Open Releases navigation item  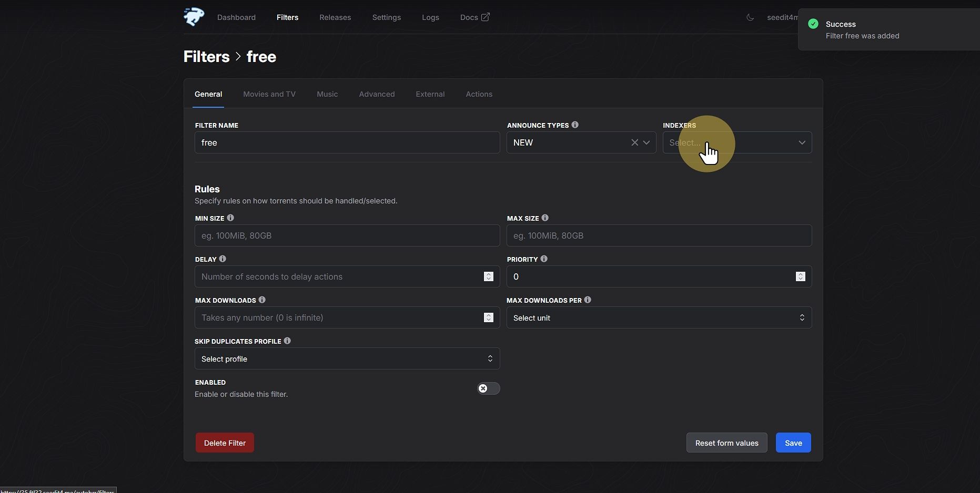click(335, 17)
